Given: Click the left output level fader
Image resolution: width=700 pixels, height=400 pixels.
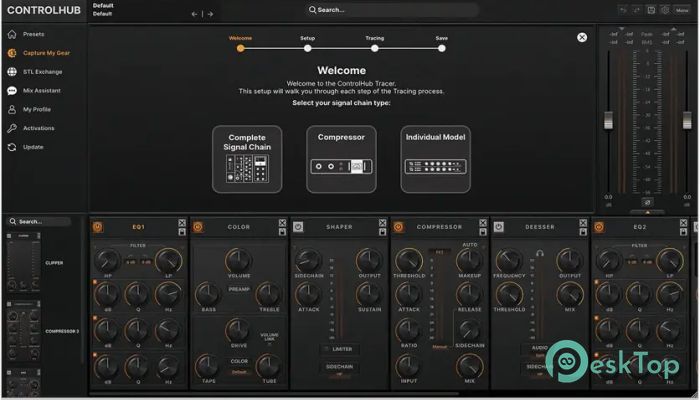Looking at the screenshot, I should pyautogui.click(x=606, y=120).
